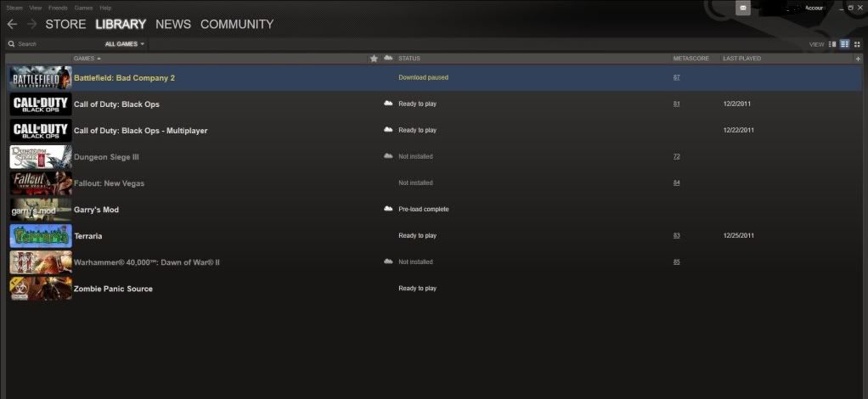
Task: Open the View menu
Action: tap(36, 8)
